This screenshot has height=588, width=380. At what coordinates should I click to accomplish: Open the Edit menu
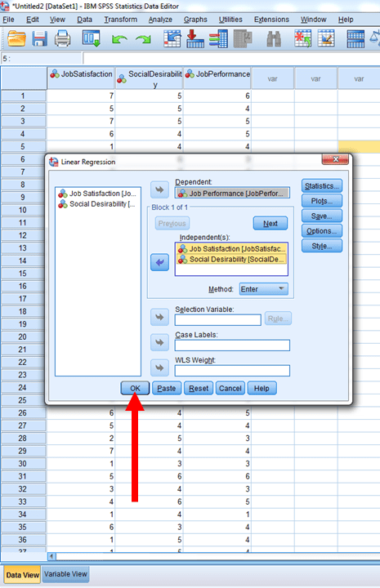point(32,20)
